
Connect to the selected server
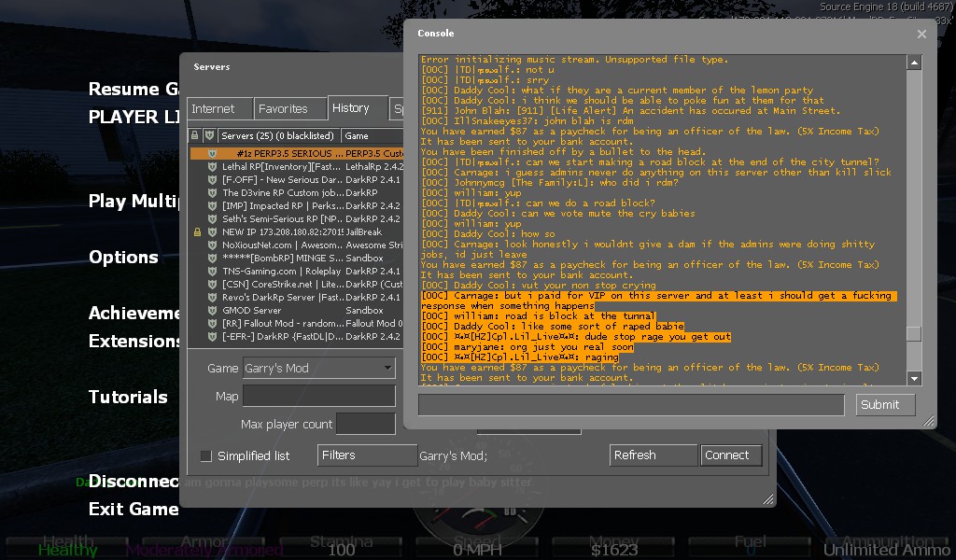731,455
